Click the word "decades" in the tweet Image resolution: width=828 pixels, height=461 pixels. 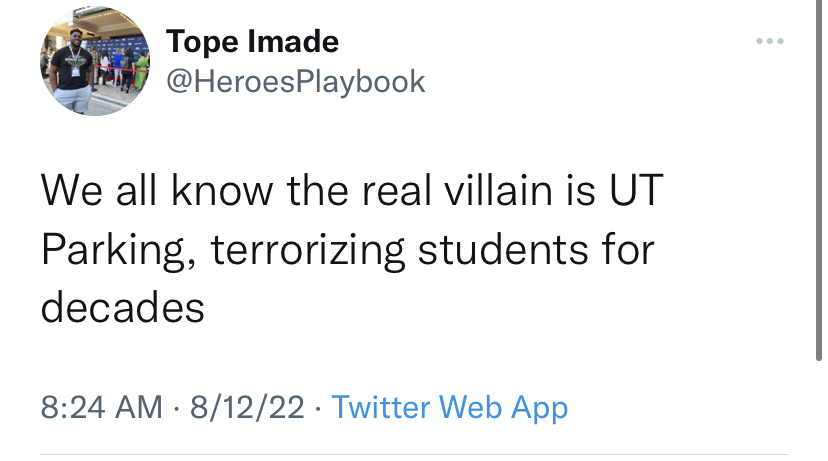click(x=122, y=307)
